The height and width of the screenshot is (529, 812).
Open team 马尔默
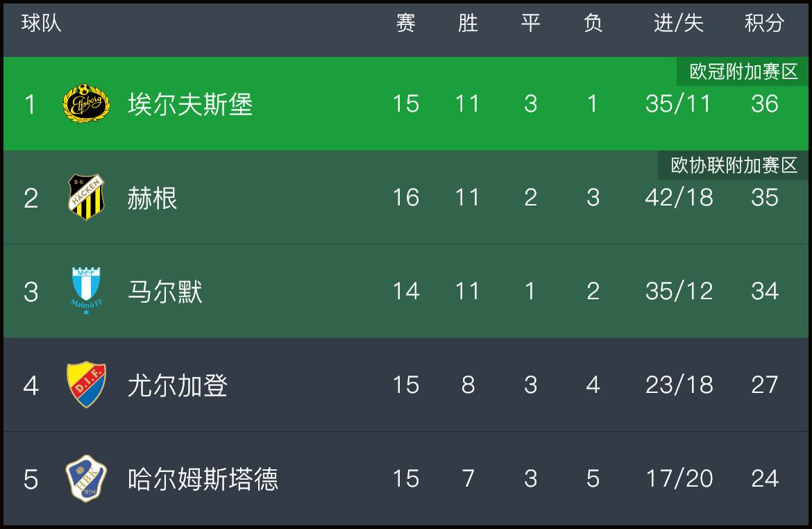tap(164, 292)
